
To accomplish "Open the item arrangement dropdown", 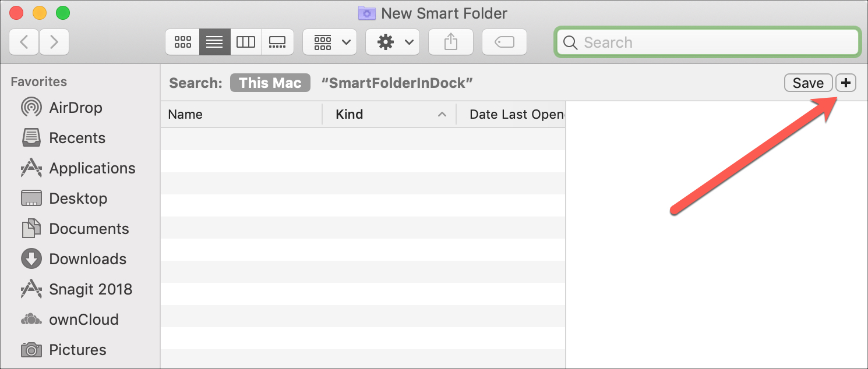I will (x=329, y=41).
